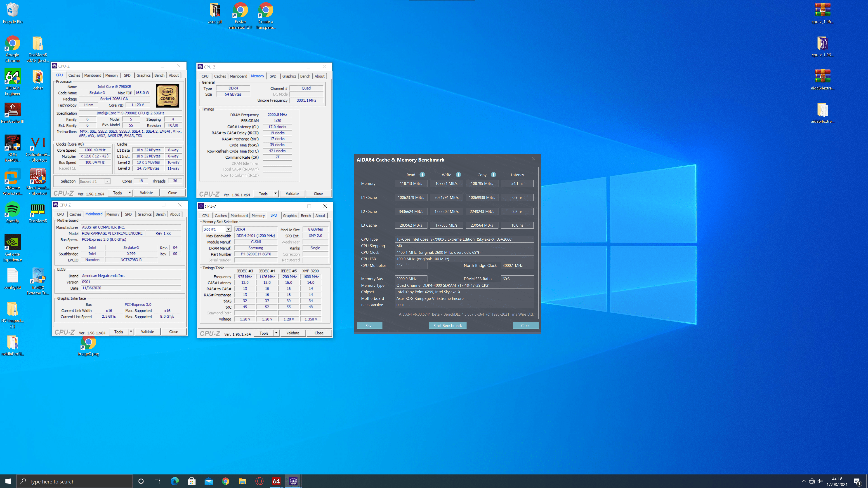Viewport: 868px width, 488px height.
Task: Save AIDA64 benchmark results
Action: pyautogui.click(x=369, y=325)
